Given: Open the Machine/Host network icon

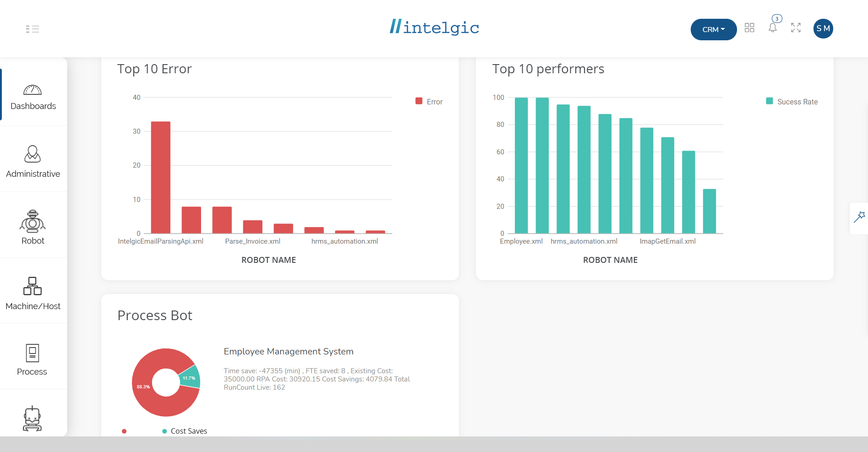Looking at the screenshot, I should tap(33, 286).
